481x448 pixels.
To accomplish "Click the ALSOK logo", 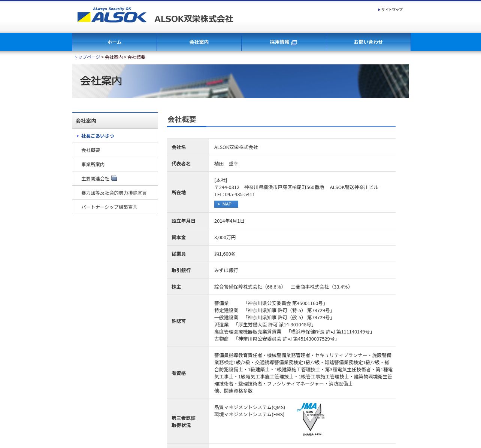I will tap(112, 15).
